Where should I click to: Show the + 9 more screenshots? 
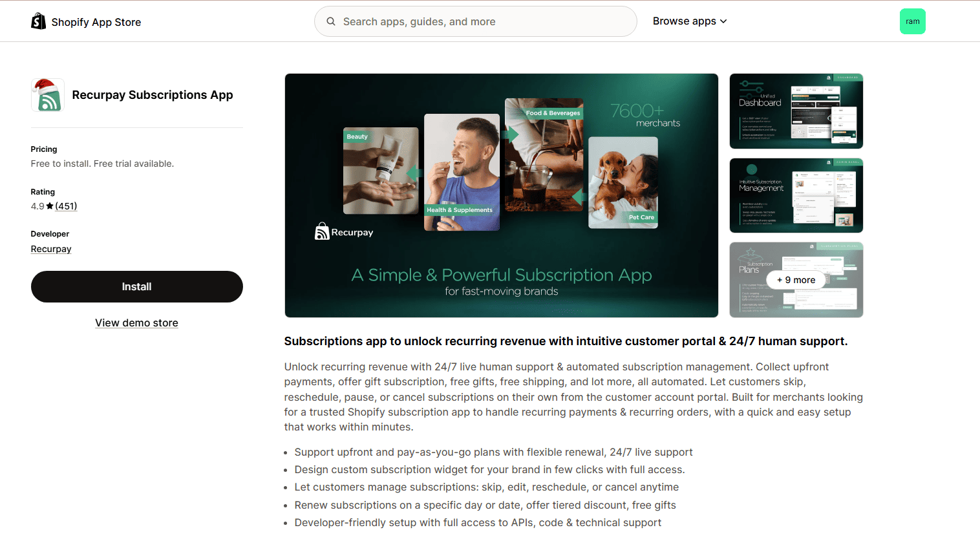(796, 280)
